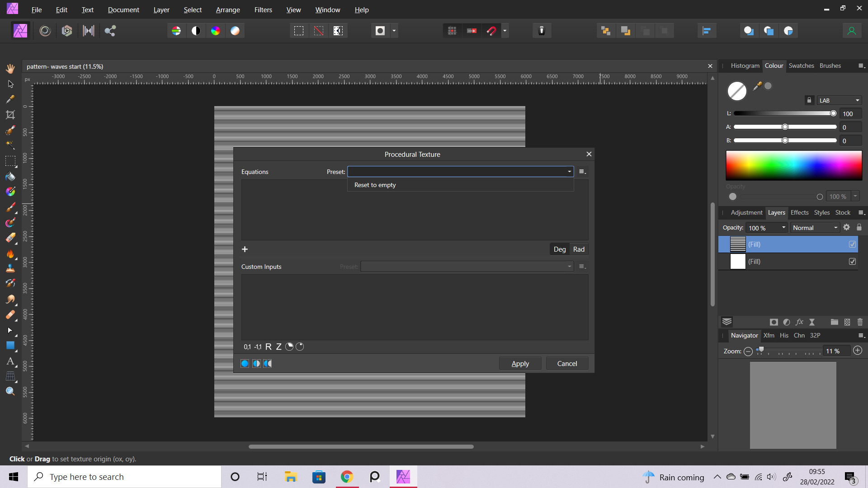
Task: Toggle the lock next to LAB mode
Action: [x=809, y=100]
